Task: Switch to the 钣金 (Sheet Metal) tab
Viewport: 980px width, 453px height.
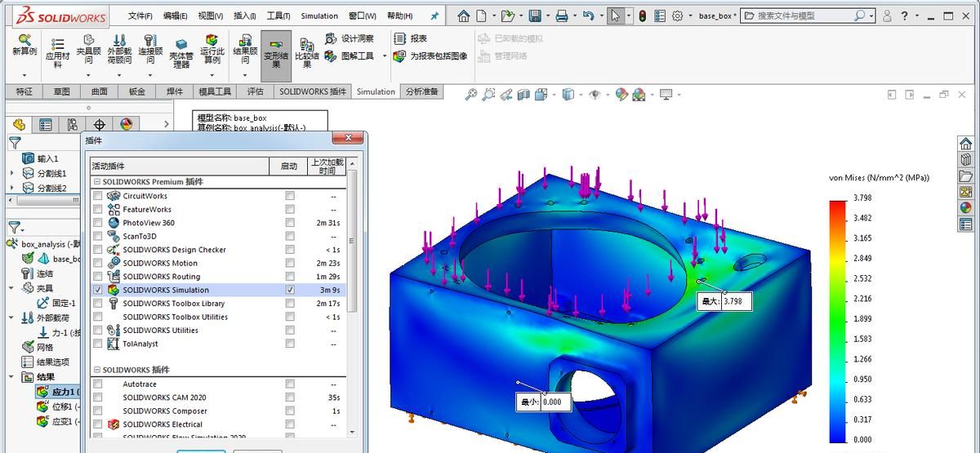Action: coord(136,91)
